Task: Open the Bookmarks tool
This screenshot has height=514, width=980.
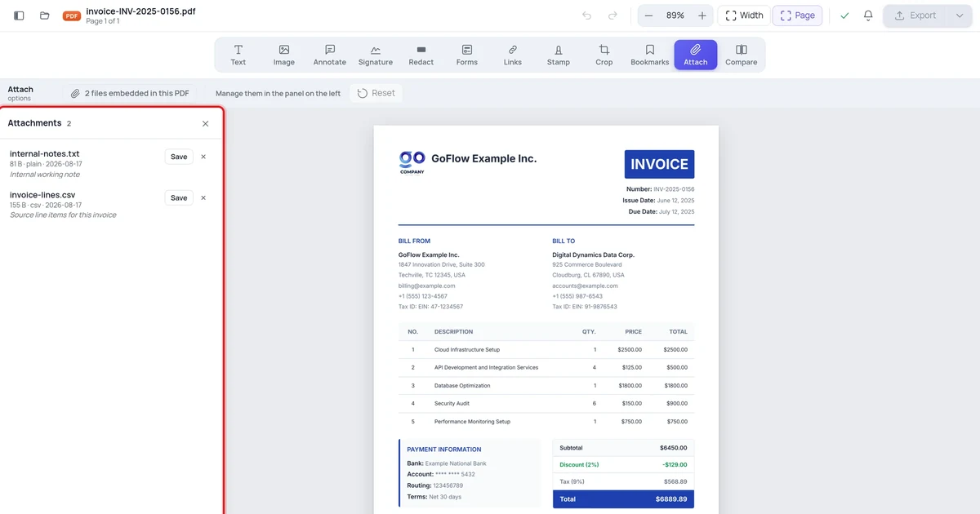Action: pyautogui.click(x=650, y=55)
